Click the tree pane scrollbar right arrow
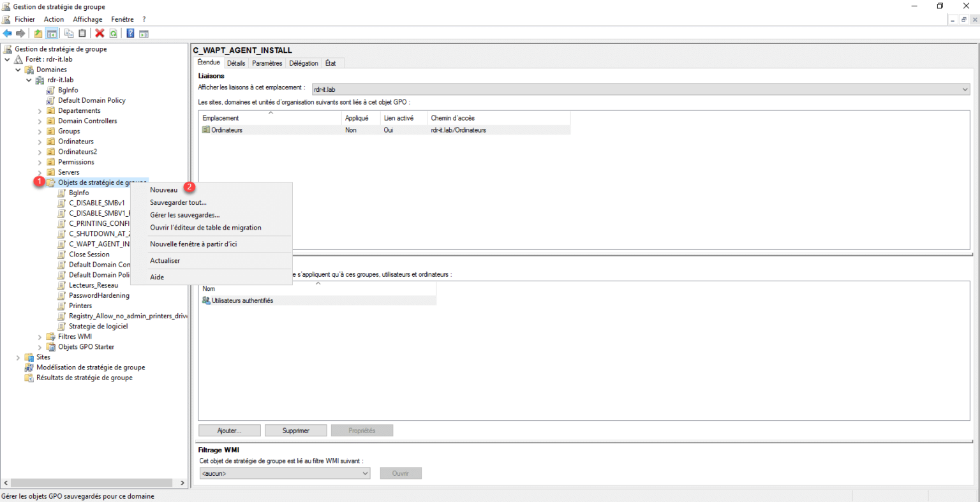 (x=182, y=483)
